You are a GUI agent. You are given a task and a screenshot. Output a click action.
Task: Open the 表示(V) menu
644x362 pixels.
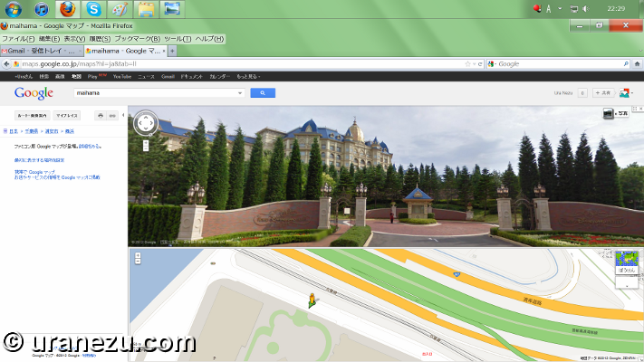click(x=74, y=39)
